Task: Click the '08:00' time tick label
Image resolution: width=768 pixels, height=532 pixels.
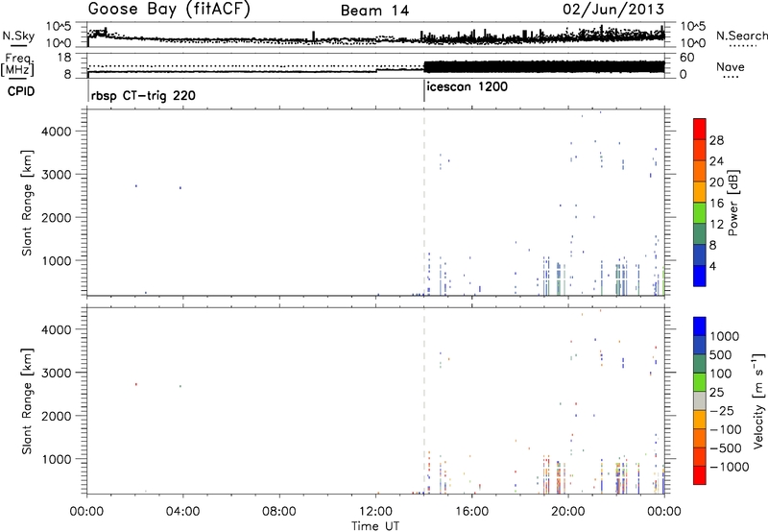Action: pos(279,512)
